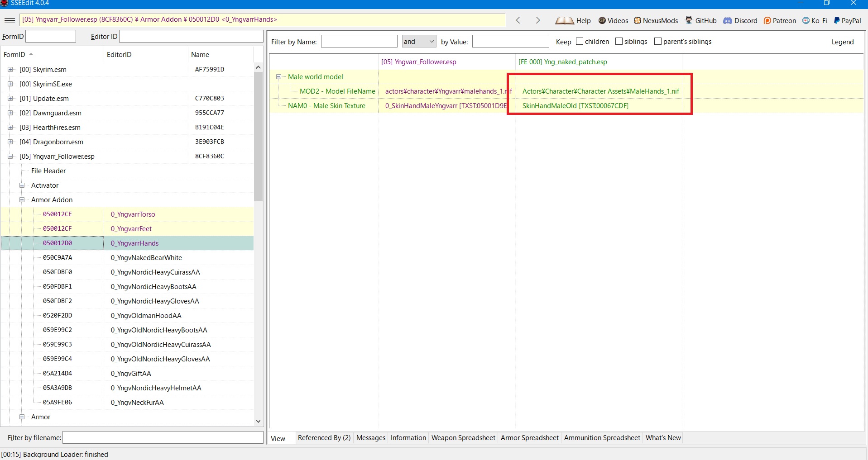Open the NexusMods toolbar icon
The image size is (868, 460).
coord(638,20)
